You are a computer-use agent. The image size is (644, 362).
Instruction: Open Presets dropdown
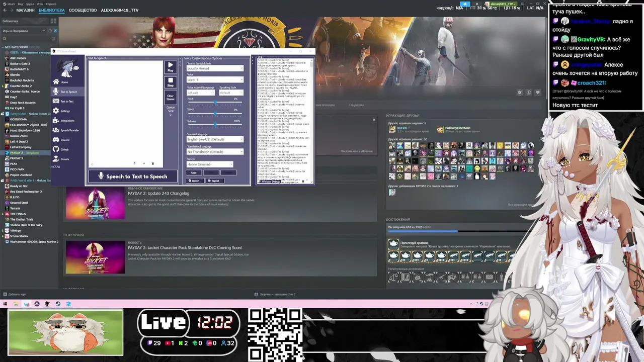pos(210,164)
